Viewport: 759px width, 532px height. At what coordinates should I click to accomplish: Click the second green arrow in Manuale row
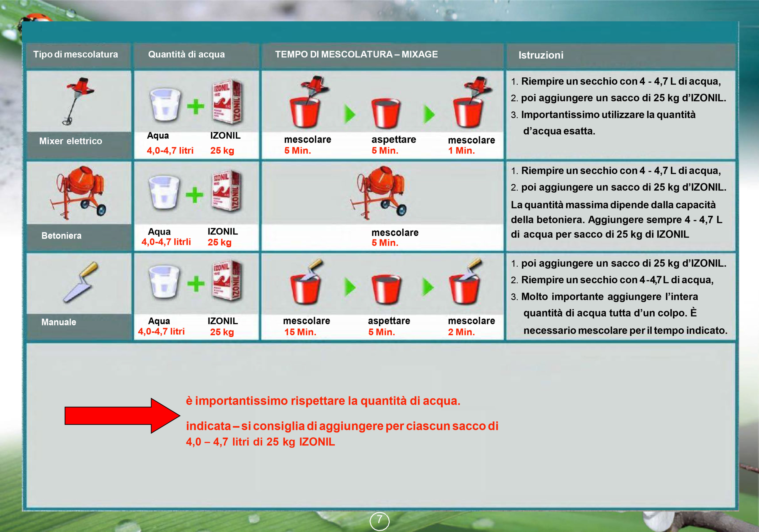[428, 287]
